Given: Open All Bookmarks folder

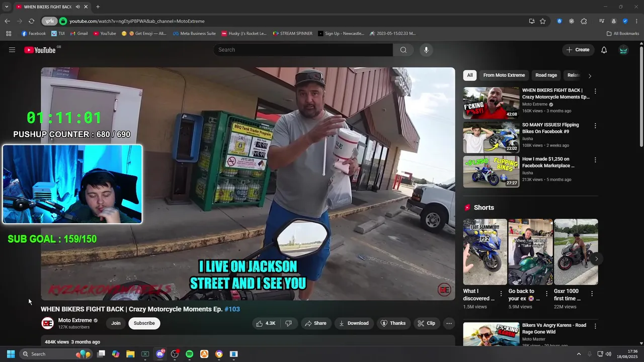Looking at the screenshot, I should coord(622,34).
